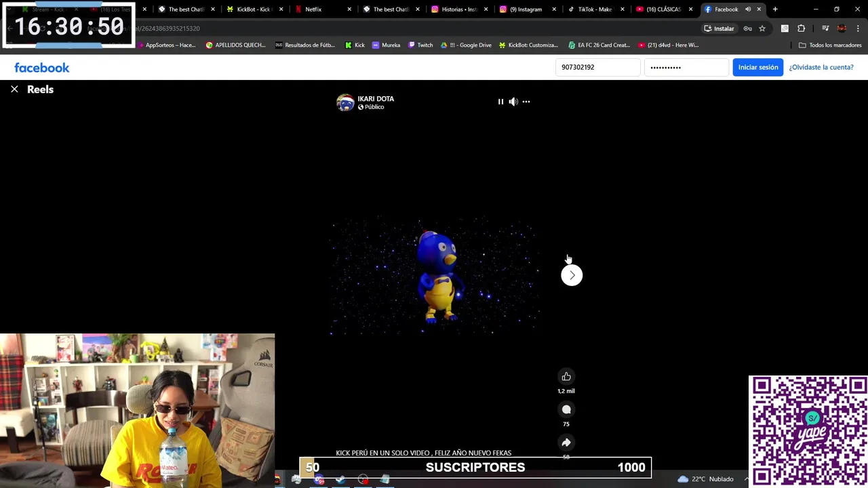
Task: Open Resultados de Fútb... bookmark
Action: [305, 45]
